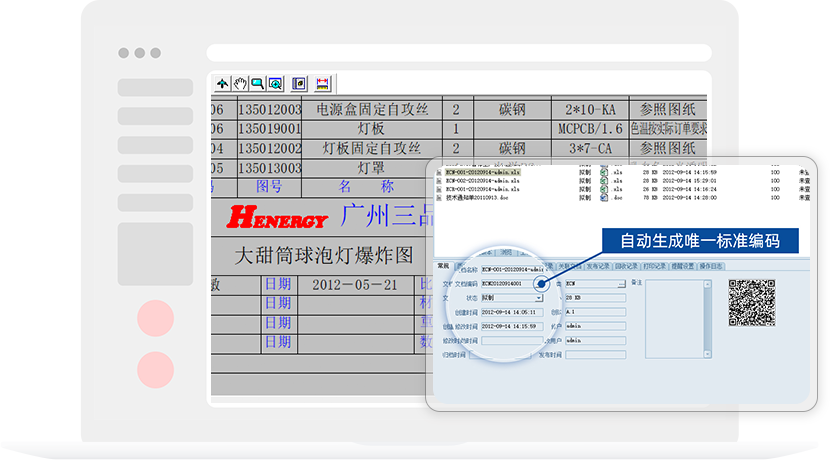Click the zoom extents magnifier icon
The height and width of the screenshot is (460, 830).
point(274,84)
